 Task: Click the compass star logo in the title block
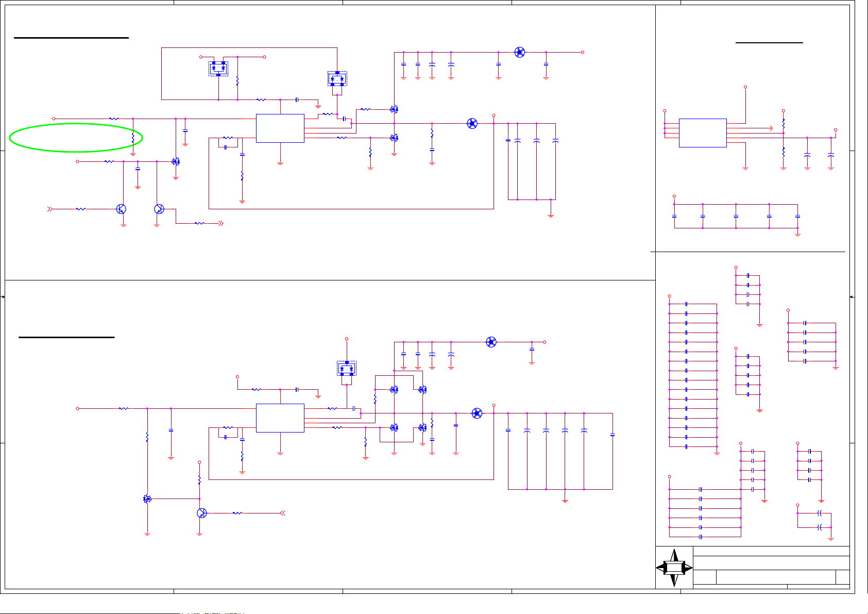674,568
